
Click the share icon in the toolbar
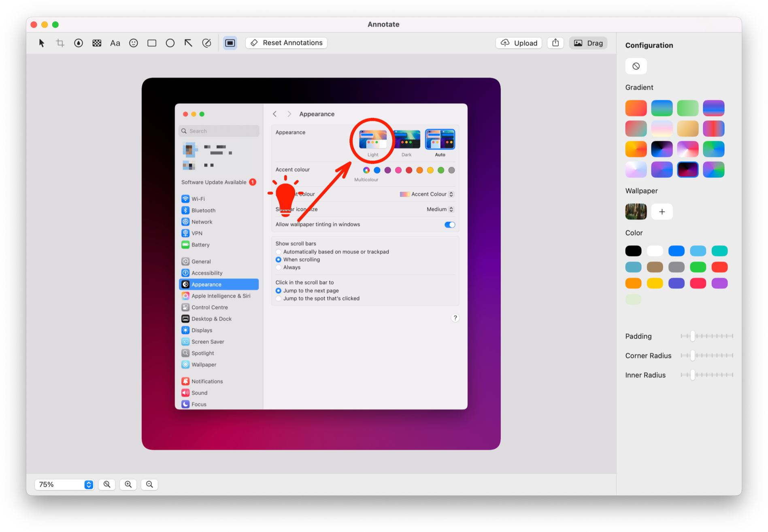coord(555,42)
